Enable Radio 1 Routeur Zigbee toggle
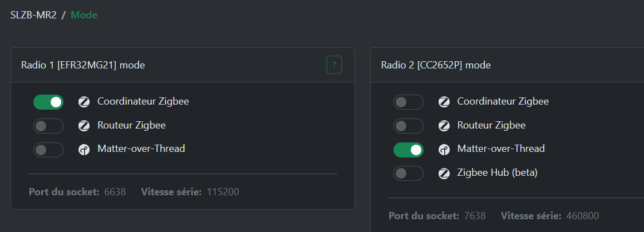 pyautogui.click(x=48, y=126)
